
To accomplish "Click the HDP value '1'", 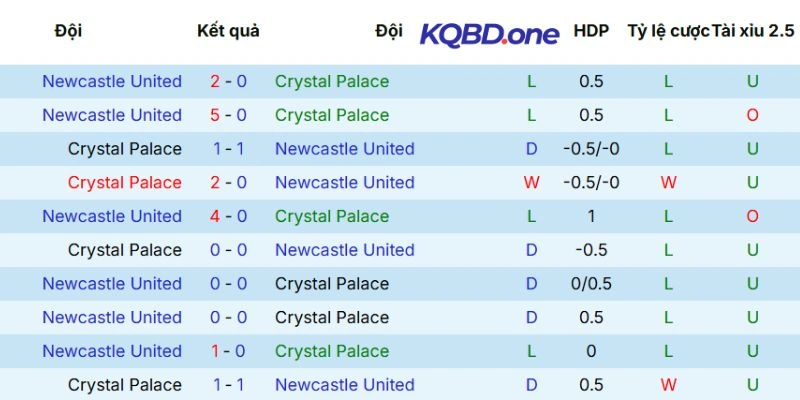I will [591, 216].
